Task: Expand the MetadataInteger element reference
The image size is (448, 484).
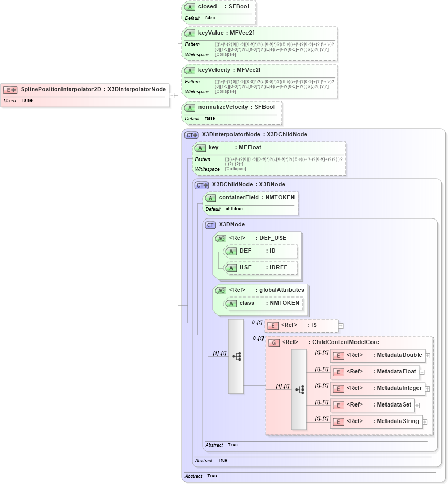Action: coord(428,389)
